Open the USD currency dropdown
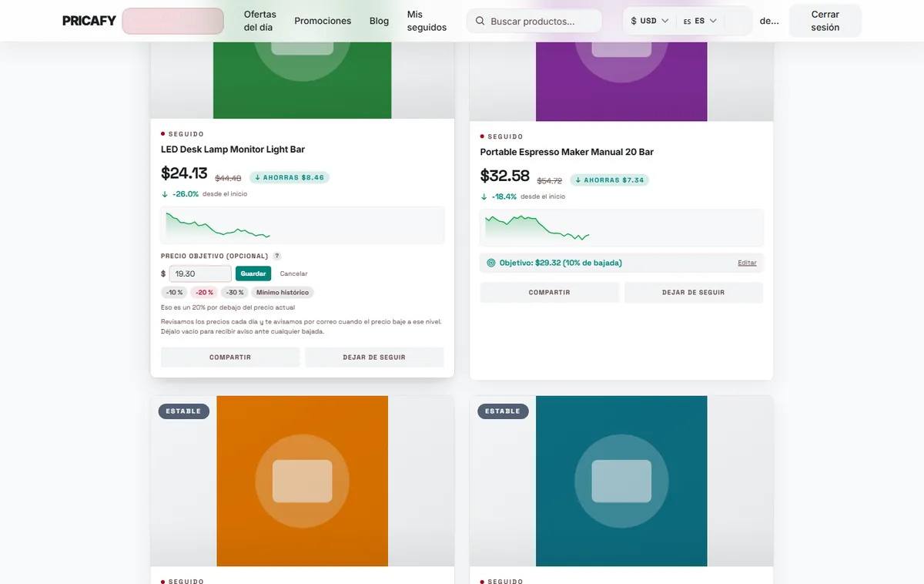The width and height of the screenshot is (924, 584). tap(649, 21)
